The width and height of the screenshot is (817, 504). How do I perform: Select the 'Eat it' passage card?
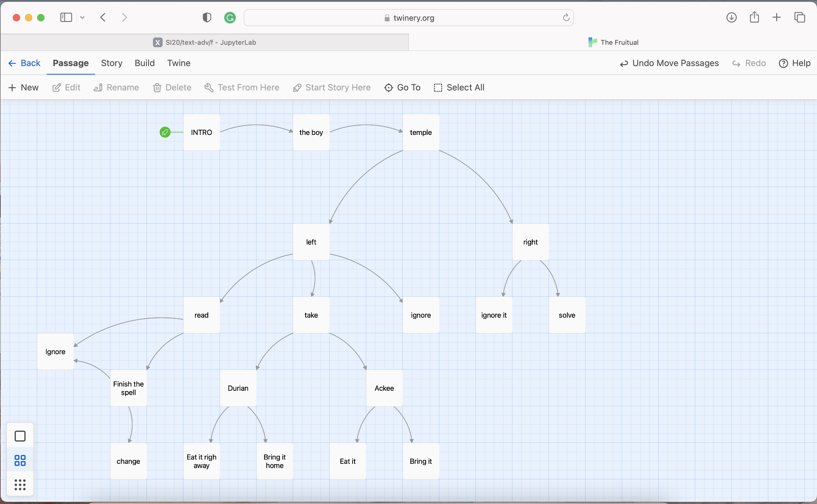(x=348, y=461)
